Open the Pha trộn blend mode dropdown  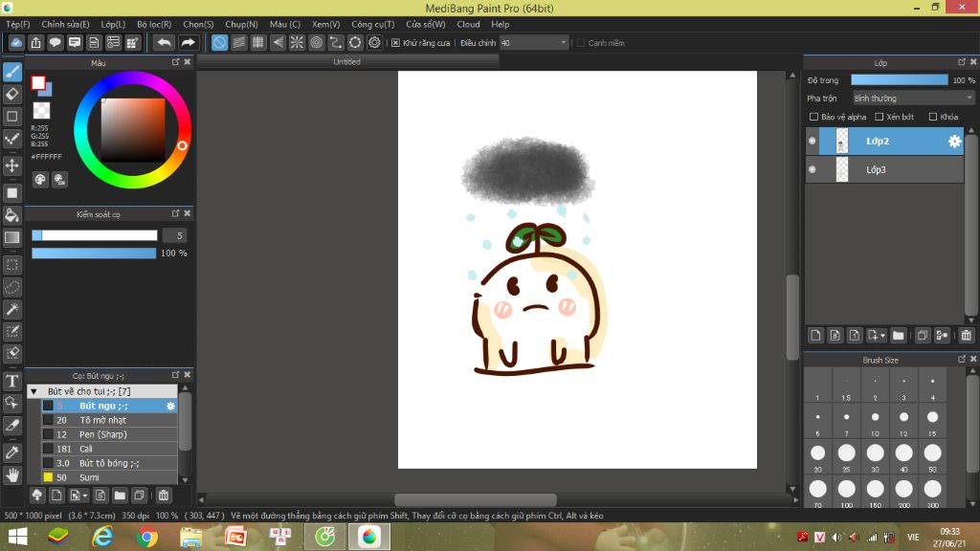[x=914, y=99]
